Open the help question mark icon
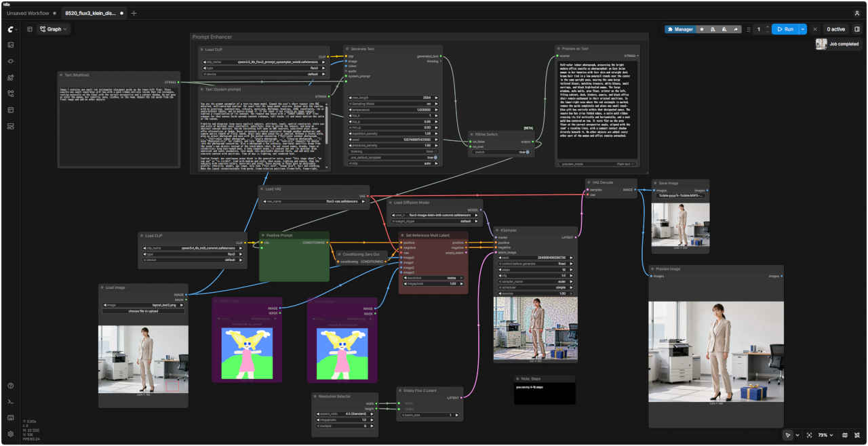 click(x=11, y=386)
